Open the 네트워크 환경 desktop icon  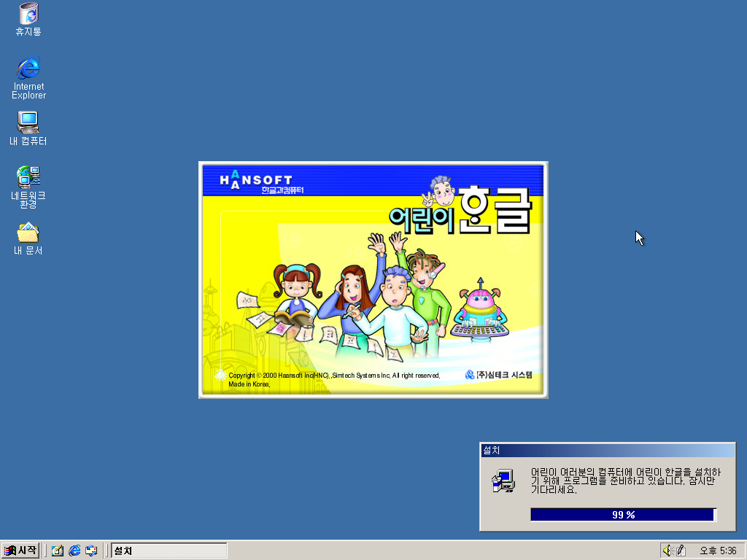(28, 187)
